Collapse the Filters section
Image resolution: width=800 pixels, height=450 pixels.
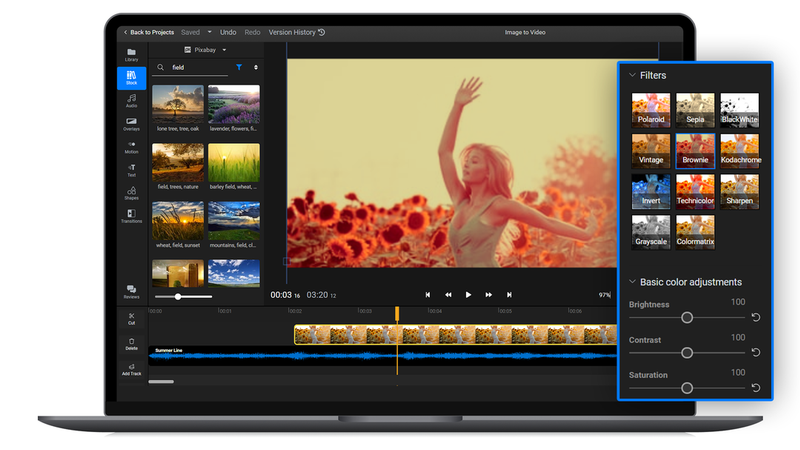tap(632, 75)
